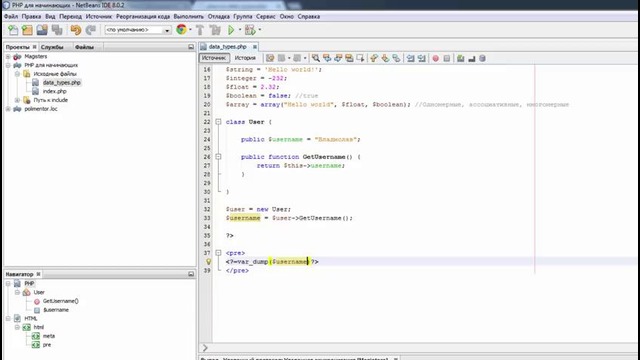Start macro recording with the red circle
Image resolution: width=640 pixels, height=360 pixels.
tap(436, 58)
